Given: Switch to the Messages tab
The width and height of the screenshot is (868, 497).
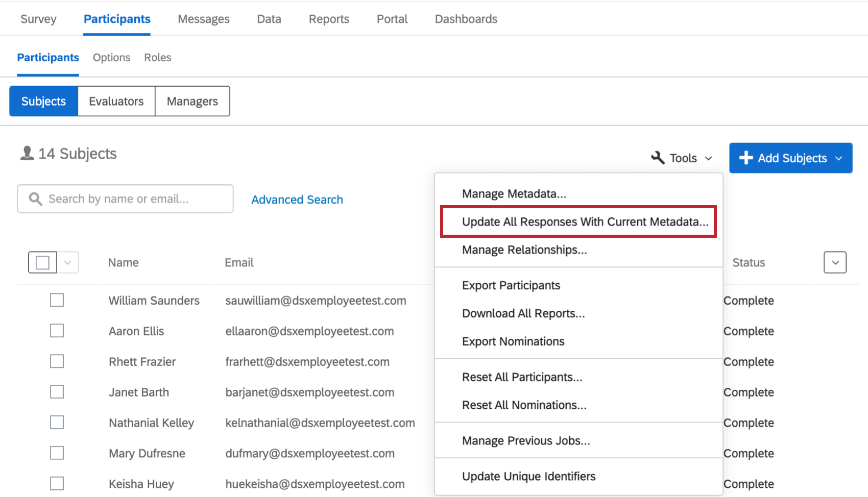Looking at the screenshot, I should (x=203, y=19).
